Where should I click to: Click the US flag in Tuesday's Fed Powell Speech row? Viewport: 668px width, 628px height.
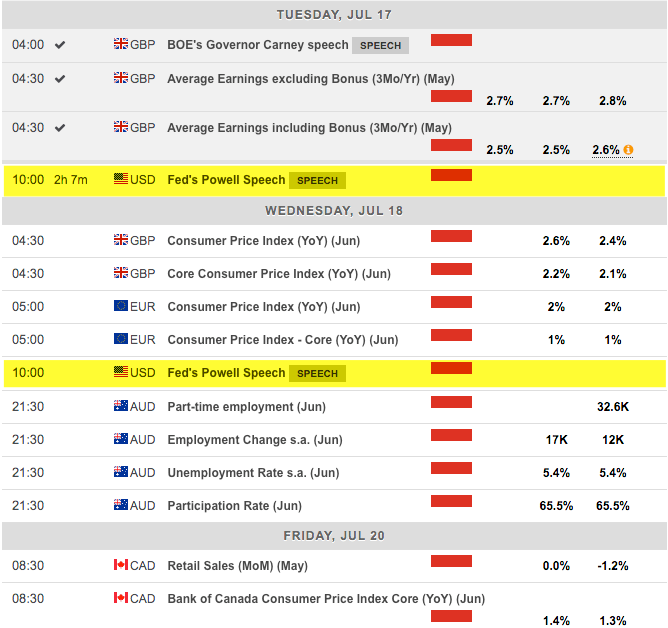(x=121, y=180)
